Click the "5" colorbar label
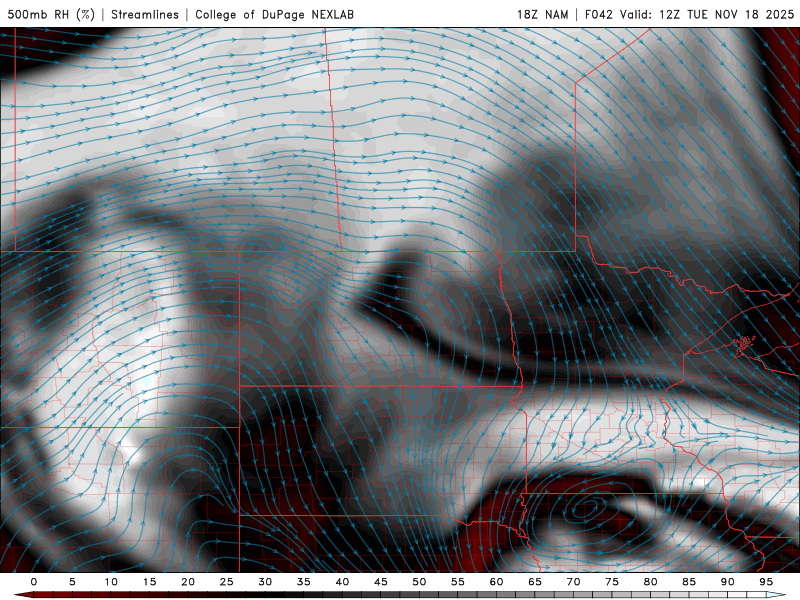The image size is (800, 600). 72,582
